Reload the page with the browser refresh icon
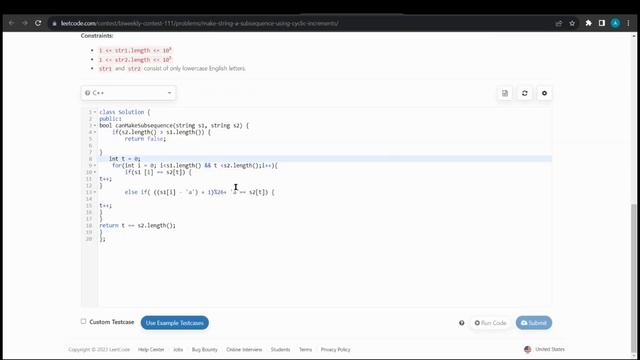The image size is (640, 360). pos(38,23)
